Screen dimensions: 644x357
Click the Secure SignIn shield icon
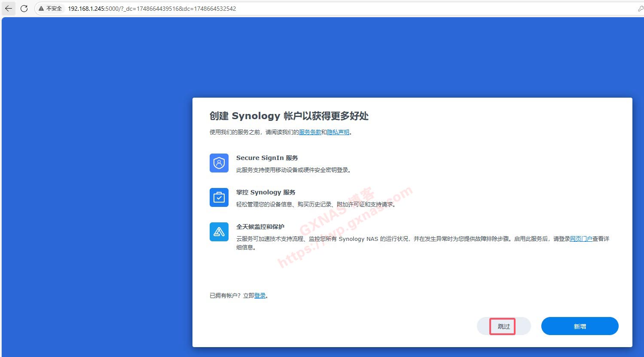pos(219,163)
